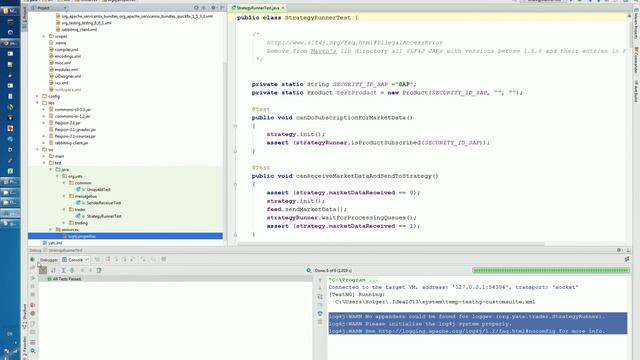Expand the trading package

(64, 223)
